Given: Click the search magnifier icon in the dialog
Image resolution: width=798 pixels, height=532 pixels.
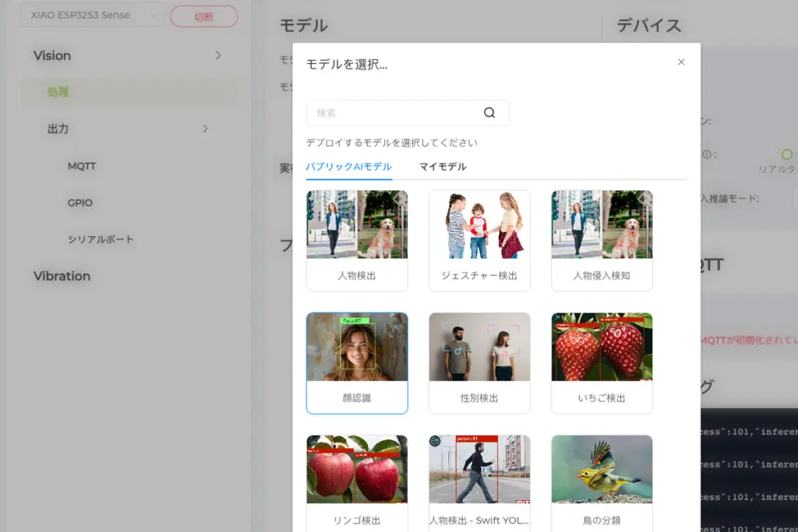Looking at the screenshot, I should click(489, 113).
